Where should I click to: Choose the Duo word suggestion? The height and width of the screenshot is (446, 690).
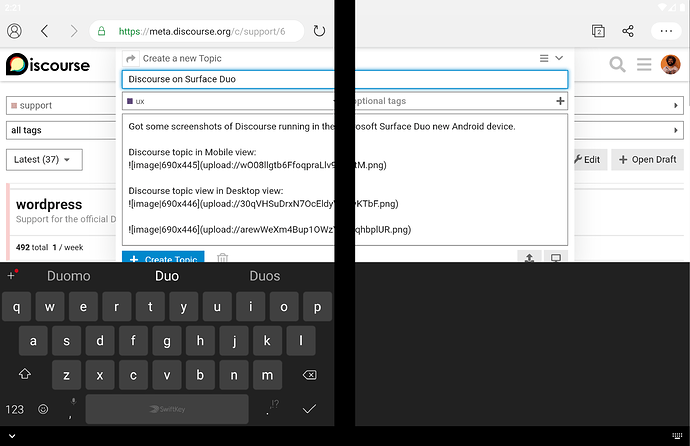coord(167,276)
